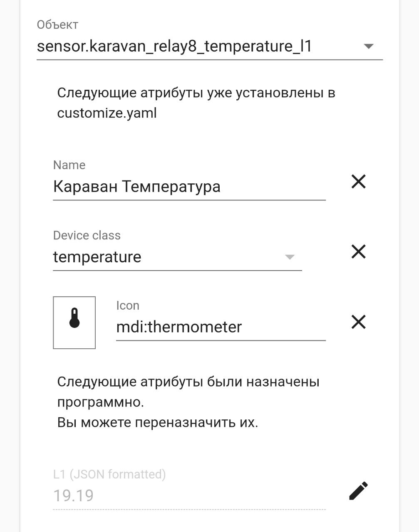This screenshot has width=419, height=532.
Task: Click the customize.yaml notice text
Action: coord(196,103)
